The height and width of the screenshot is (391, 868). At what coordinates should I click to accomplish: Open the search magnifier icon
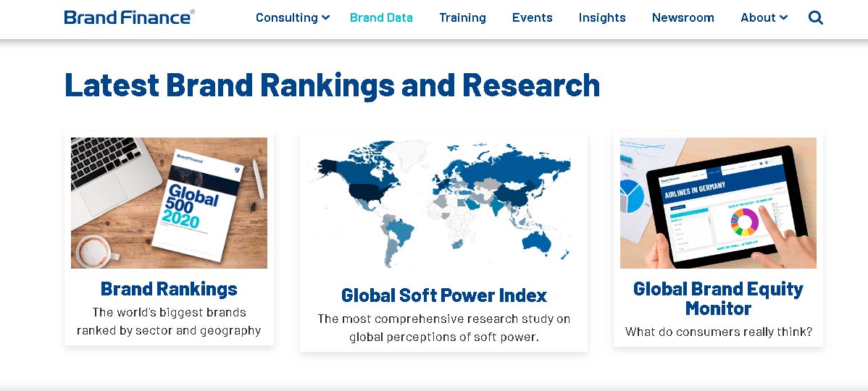(x=815, y=17)
